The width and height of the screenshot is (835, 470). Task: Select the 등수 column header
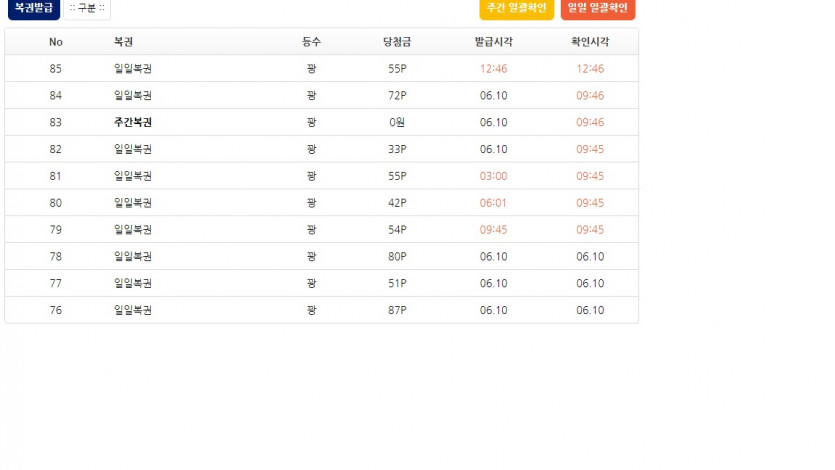(x=312, y=42)
